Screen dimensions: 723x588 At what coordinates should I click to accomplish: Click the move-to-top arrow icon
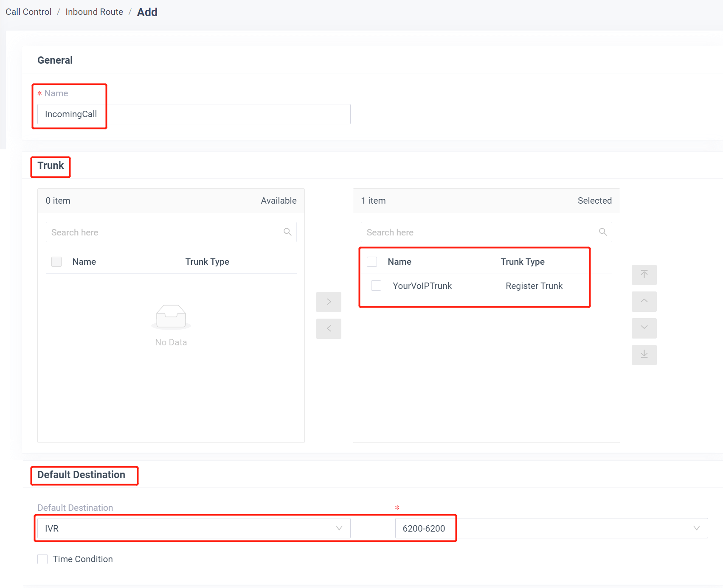click(x=644, y=275)
